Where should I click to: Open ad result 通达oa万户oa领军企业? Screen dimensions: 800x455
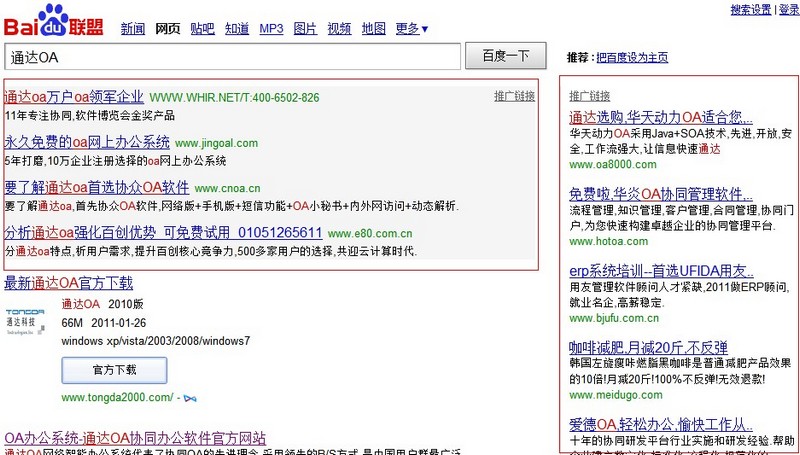(74, 96)
